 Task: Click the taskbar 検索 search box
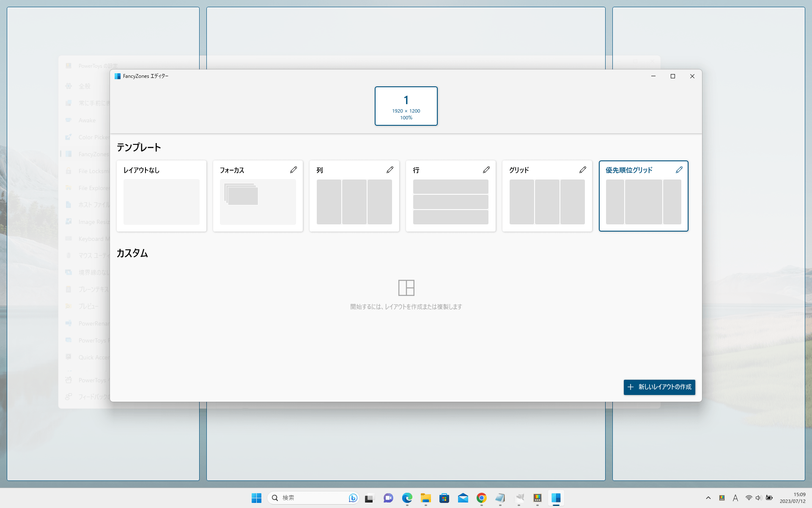coord(313,498)
